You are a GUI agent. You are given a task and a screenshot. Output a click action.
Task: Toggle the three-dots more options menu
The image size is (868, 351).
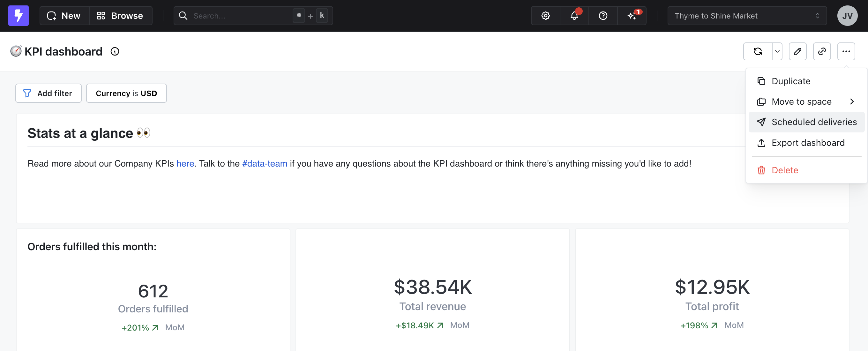pyautogui.click(x=846, y=52)
